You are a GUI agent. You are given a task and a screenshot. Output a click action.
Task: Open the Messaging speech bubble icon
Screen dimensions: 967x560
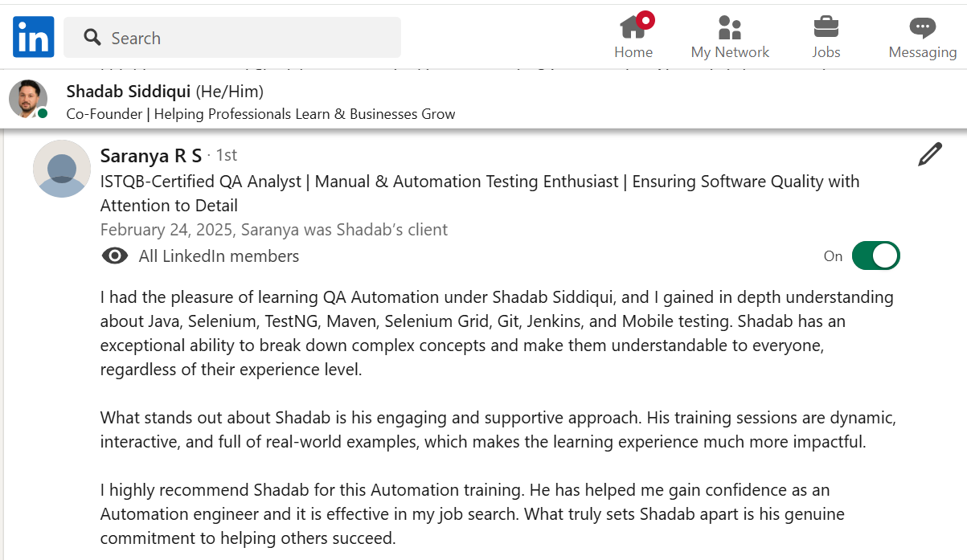tap(922, 27)
